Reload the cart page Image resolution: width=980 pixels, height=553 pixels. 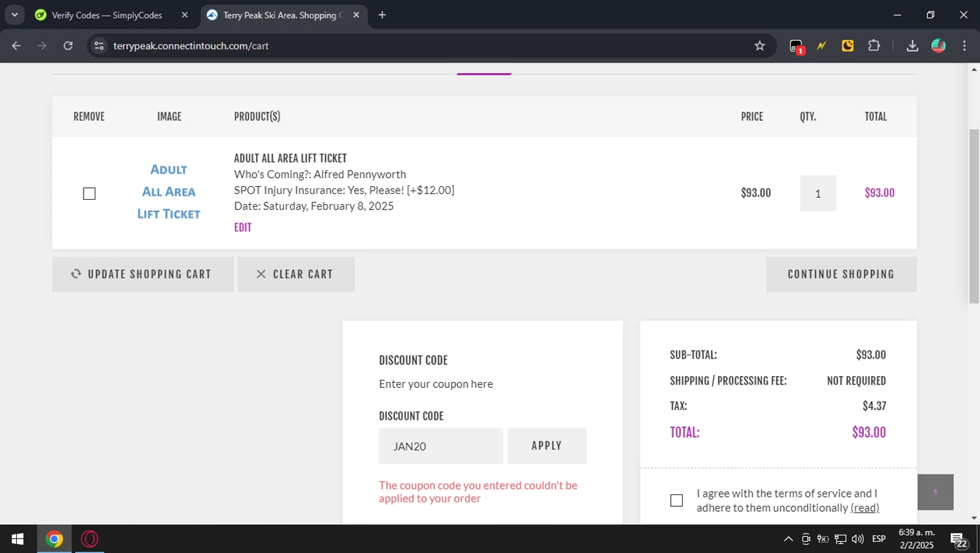pos(68,46)
